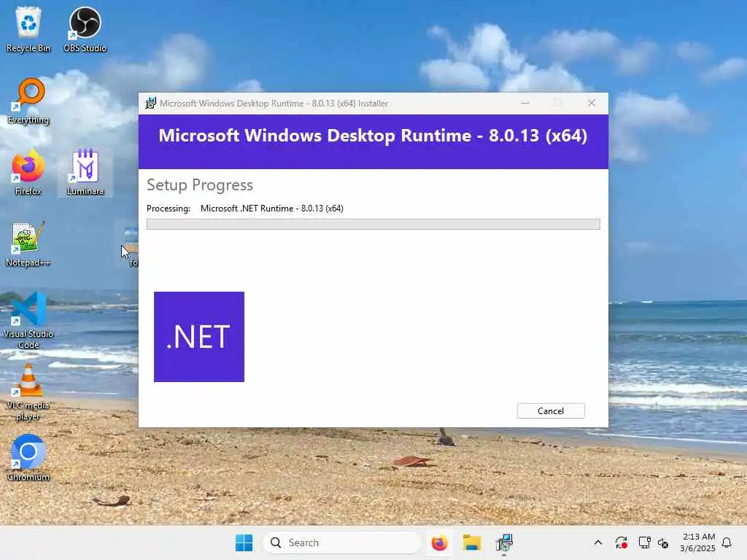The image size is (747, 560).
Task: Close the Desktop Runtime installer window
Action: 592,104
